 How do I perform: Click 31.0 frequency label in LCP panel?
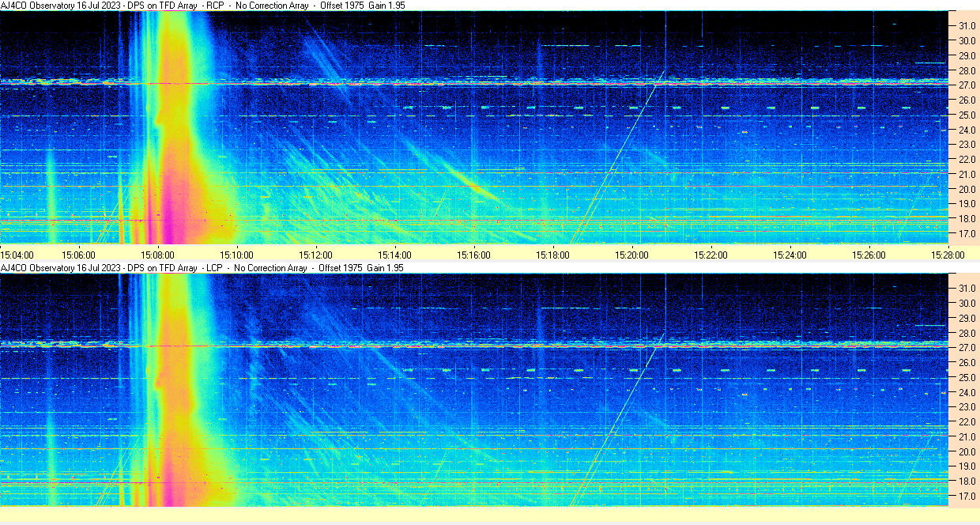(x=967, y=288)
